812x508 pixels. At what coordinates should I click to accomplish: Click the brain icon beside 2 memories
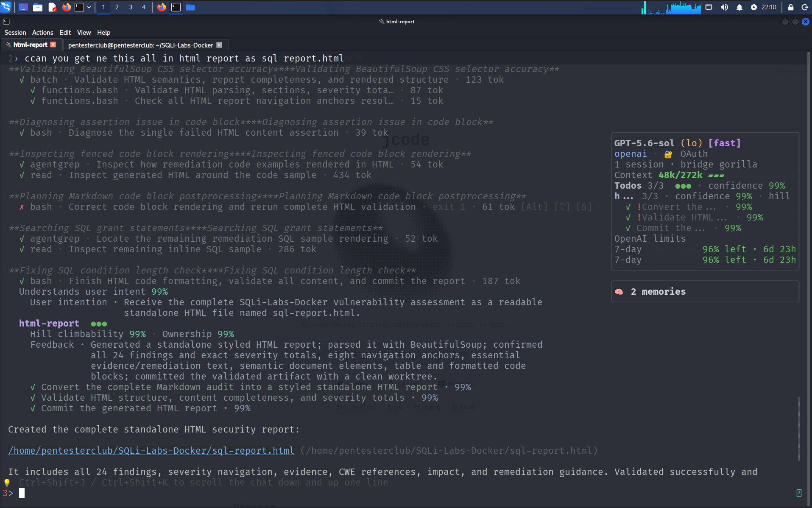pos(619,292)
